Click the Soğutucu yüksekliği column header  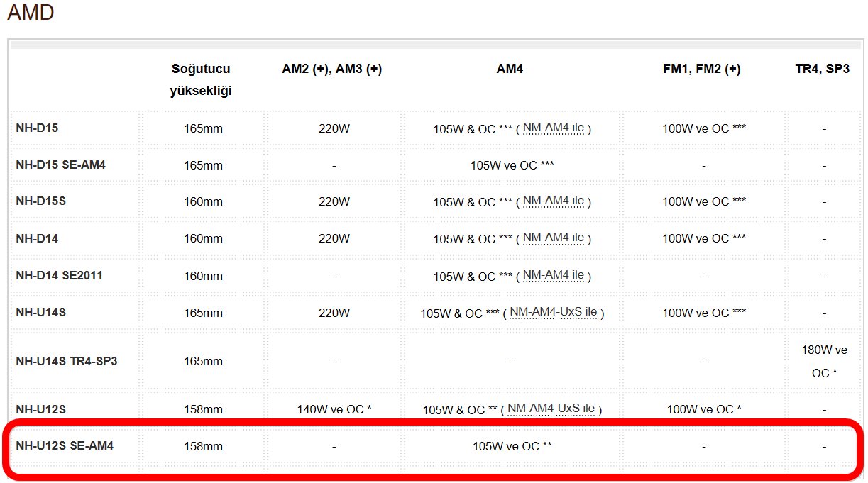(x=201, y=80)
